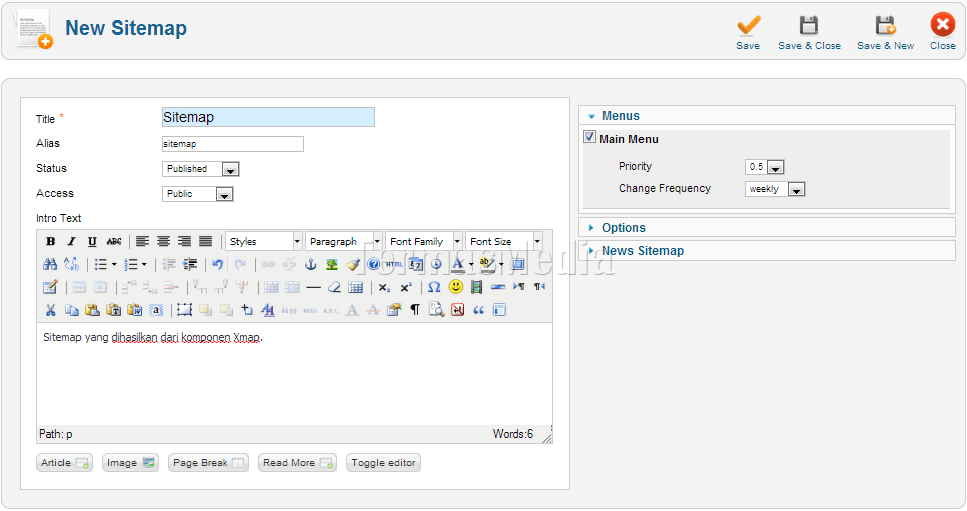Screen dimensions: 967x511
Task: Open Find with the binoculars icon
Action: coord(50,264)
